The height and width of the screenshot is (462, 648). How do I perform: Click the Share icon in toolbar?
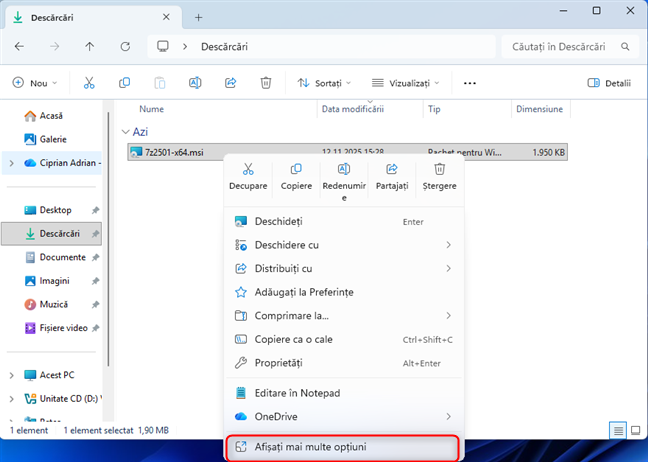(x=231, y=83)
